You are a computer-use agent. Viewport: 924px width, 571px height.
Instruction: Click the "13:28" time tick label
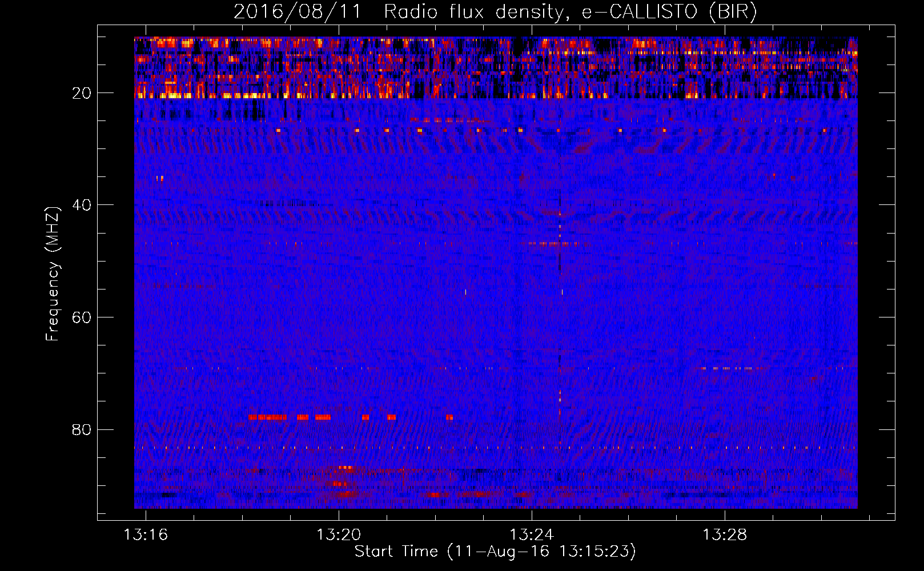tap(725, 535)
